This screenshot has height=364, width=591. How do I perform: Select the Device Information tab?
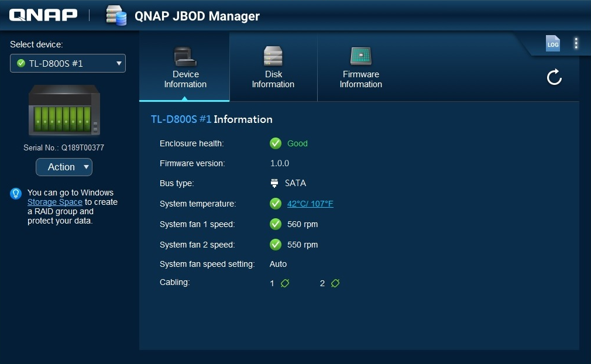click(x=185, y=68)
